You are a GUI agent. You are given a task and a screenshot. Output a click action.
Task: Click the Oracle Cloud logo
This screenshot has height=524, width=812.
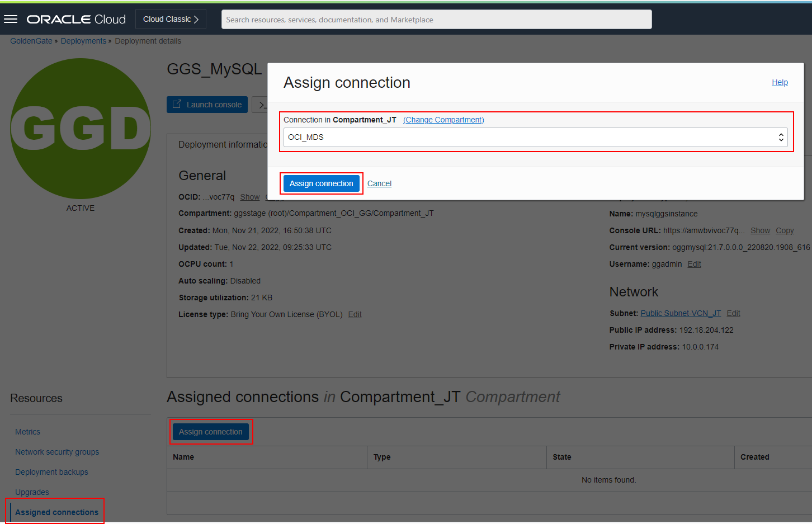pyautogui.click(x=75, y=18)
